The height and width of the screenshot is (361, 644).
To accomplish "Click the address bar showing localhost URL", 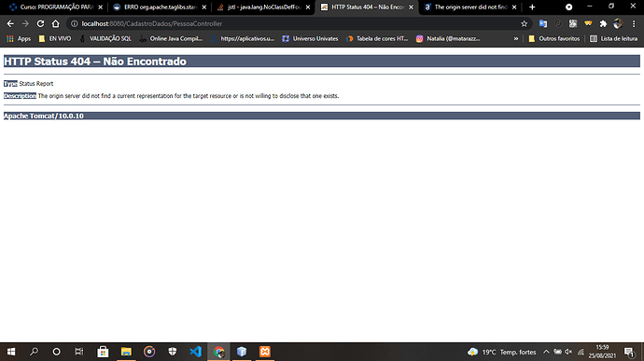I will (x=296, y=24).
